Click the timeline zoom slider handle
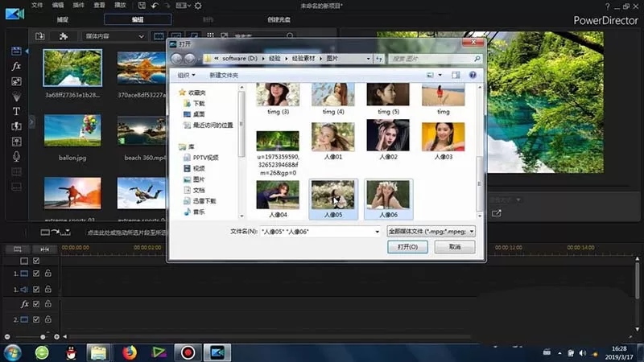 [43, 337]
